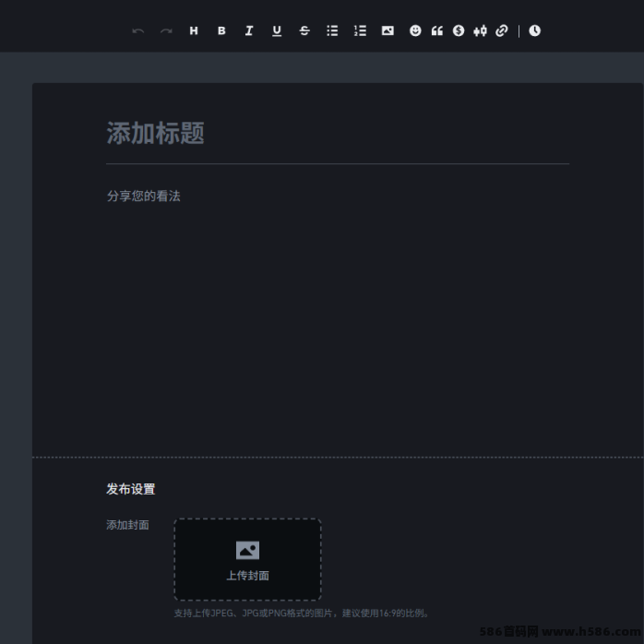Open the clock schedule icon

535,30
